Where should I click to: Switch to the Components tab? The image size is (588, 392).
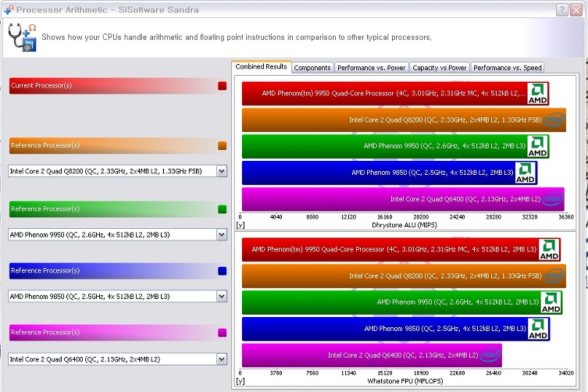click(x=312, y=68)
